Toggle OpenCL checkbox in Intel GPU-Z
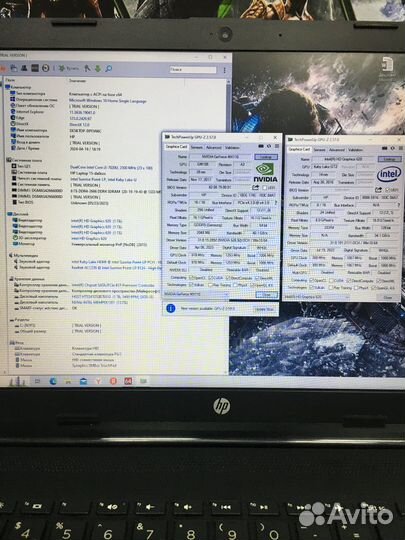The image size is (405, 540). pyautogui.click(x=312, y=280)
